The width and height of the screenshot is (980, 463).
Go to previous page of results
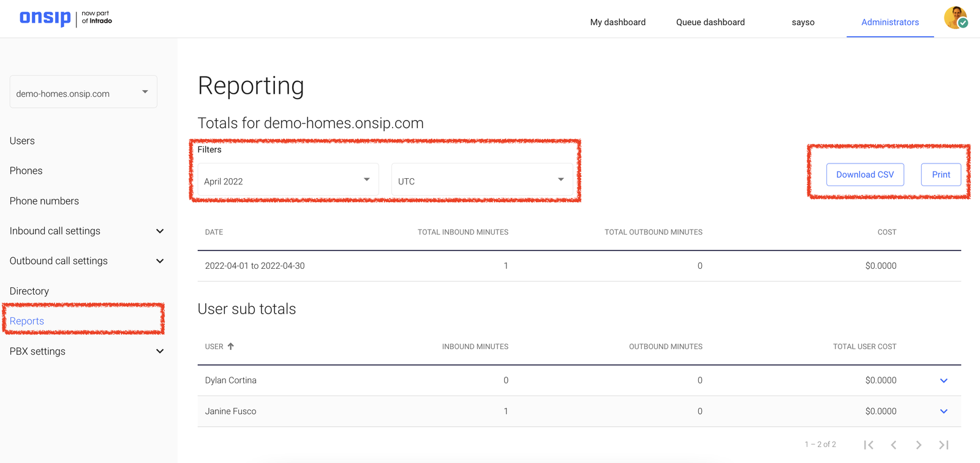point(894,445)
